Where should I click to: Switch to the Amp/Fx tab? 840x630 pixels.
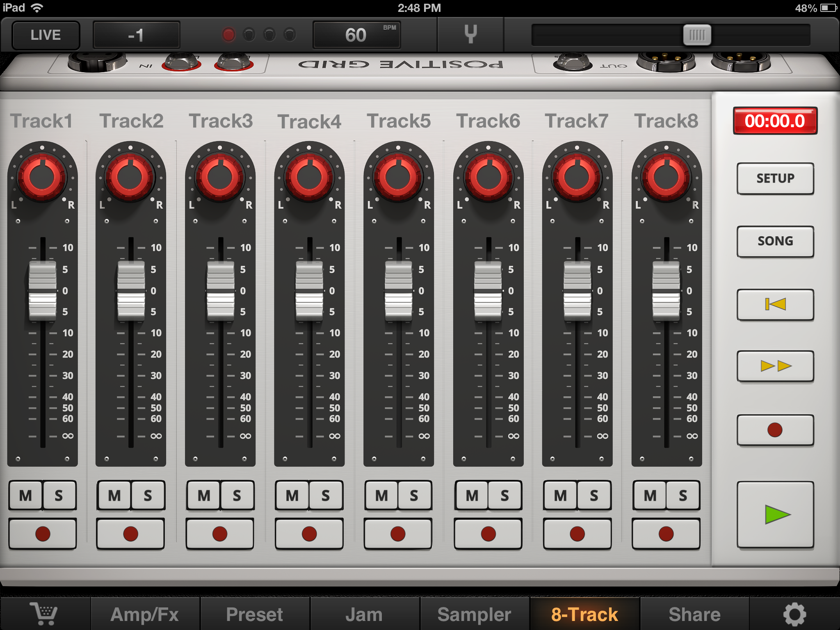point(145,614)
